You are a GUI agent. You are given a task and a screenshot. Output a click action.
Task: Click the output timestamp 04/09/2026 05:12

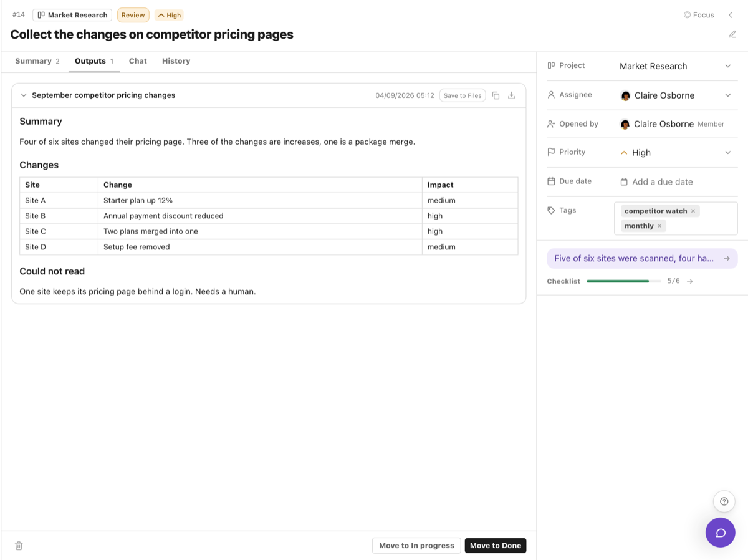[x=405, y=95]
